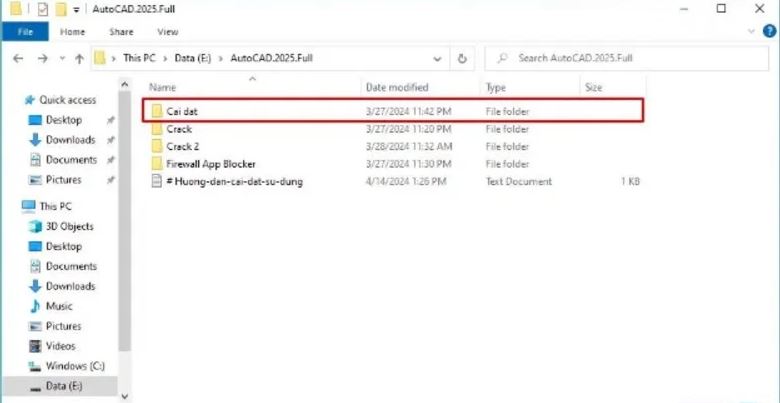The image size is (780, 403).
Task: Click the Videos film icon
Action: click(x=35, y=346)
